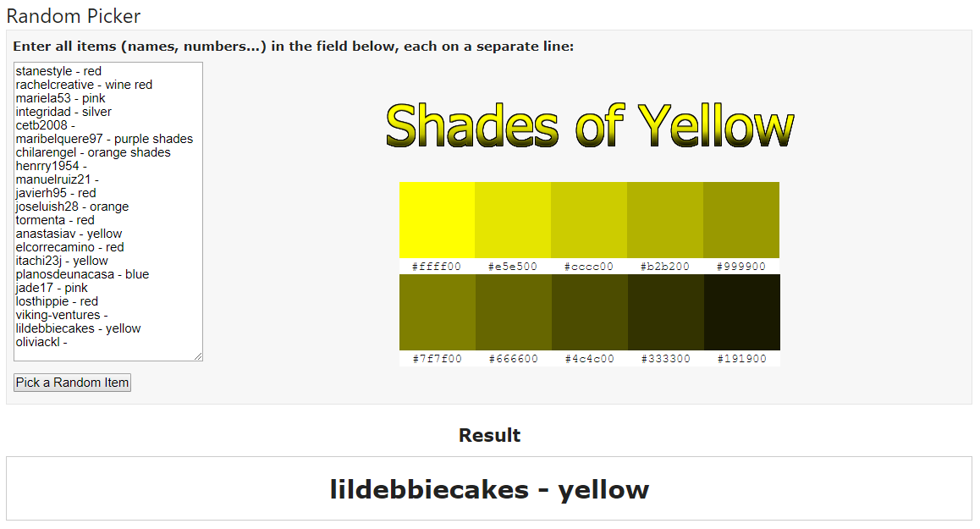Click the 'stanestyle - red' line in textarea

[x=58, y=71]
